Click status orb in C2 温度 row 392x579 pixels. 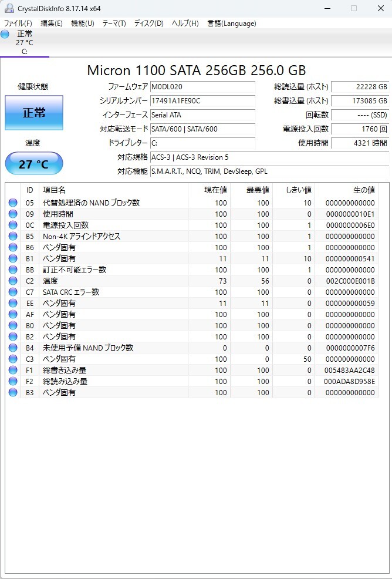click(x=13, y=281)
